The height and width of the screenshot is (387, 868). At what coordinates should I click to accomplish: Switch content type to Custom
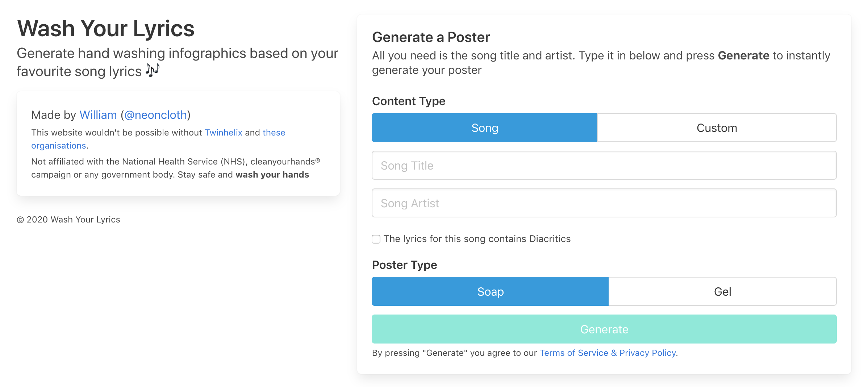click(717, 128)
